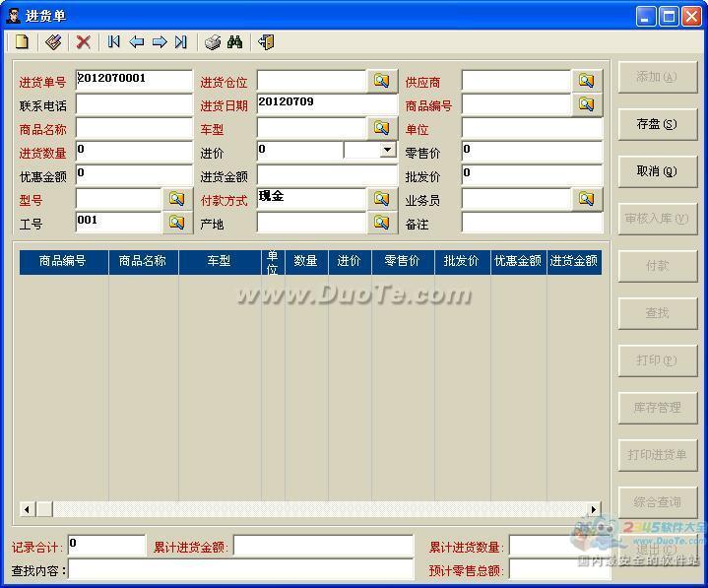Viewport: 708px width, 588px height.
Task: Click into the 查找内容 search field
Action: point(240,570)
